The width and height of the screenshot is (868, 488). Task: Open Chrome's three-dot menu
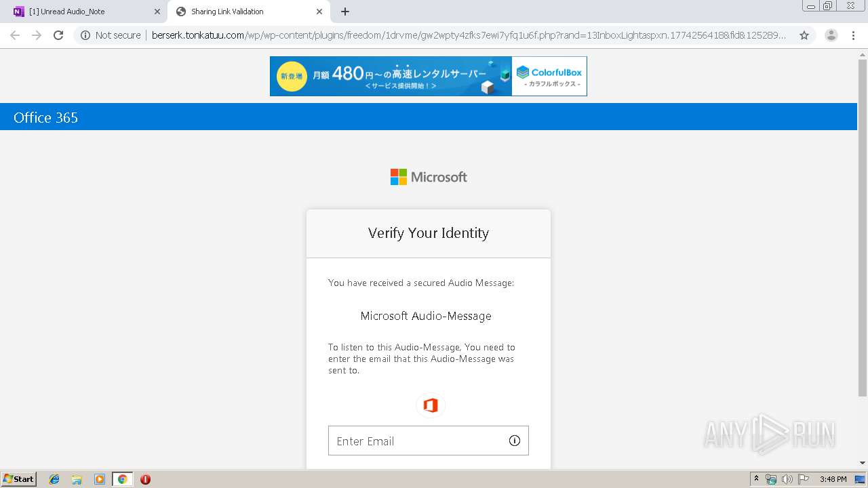pyautogui.click(x=854, y=35)
